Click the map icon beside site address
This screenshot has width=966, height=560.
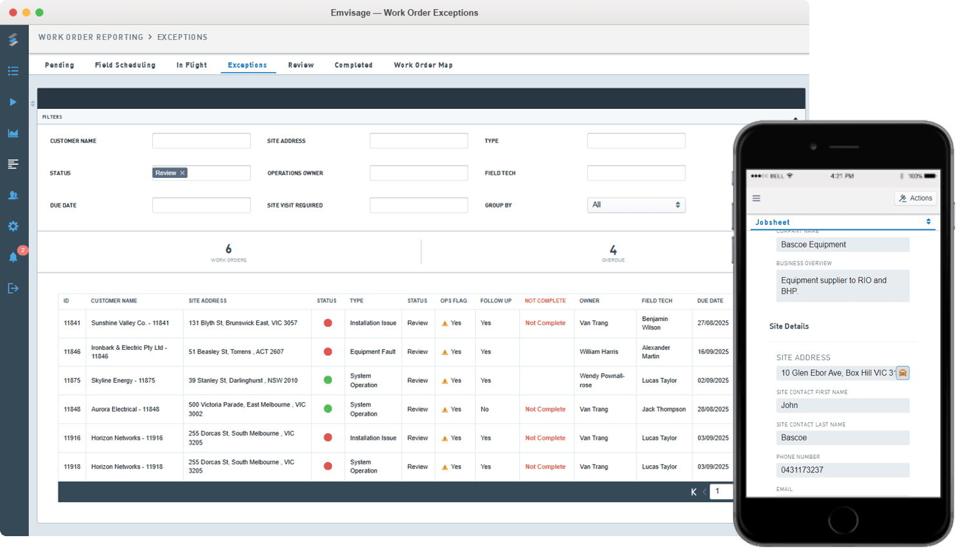[x=903, y=373]
